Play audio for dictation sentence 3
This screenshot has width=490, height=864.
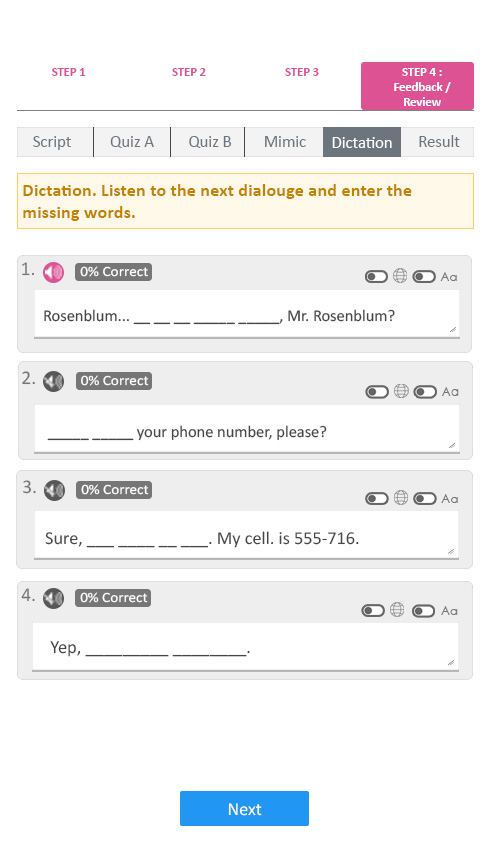tap(54, 490)
